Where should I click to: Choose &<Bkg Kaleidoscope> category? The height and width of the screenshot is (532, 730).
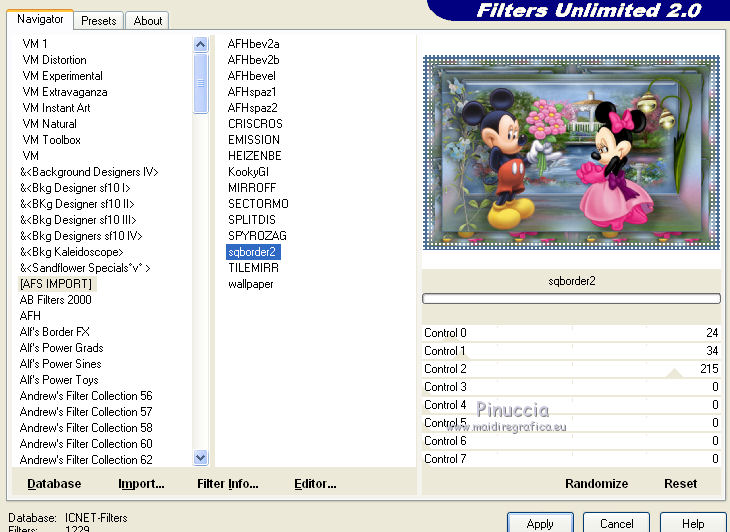[71, 252]
